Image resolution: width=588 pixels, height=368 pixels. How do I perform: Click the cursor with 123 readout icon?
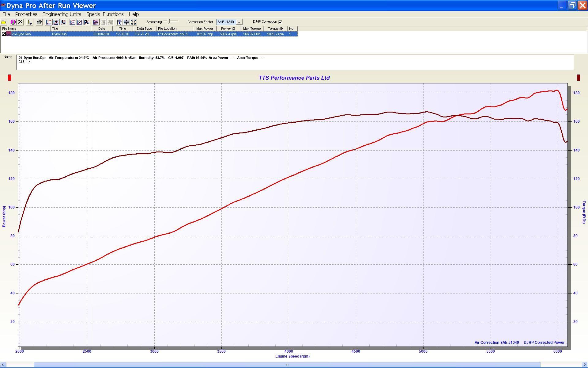pos(119,22)
